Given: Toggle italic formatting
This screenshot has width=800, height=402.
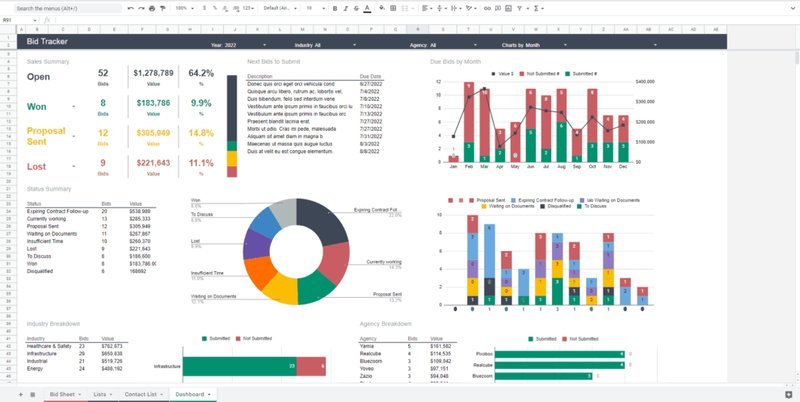Looking at the screenshot, I should click(345, 8).
